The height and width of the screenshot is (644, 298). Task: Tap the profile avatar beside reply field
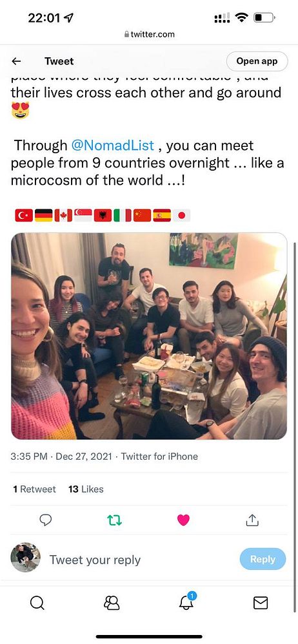coord(26,557)
